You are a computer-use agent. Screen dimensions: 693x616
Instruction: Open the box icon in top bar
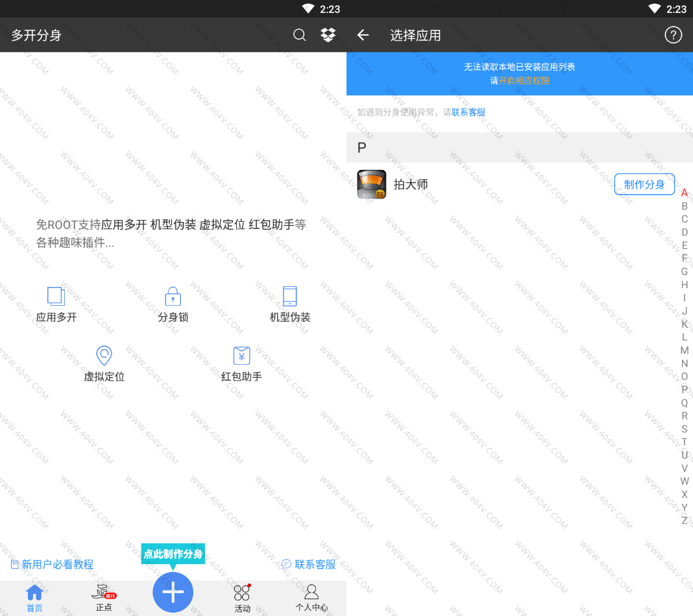328,35
